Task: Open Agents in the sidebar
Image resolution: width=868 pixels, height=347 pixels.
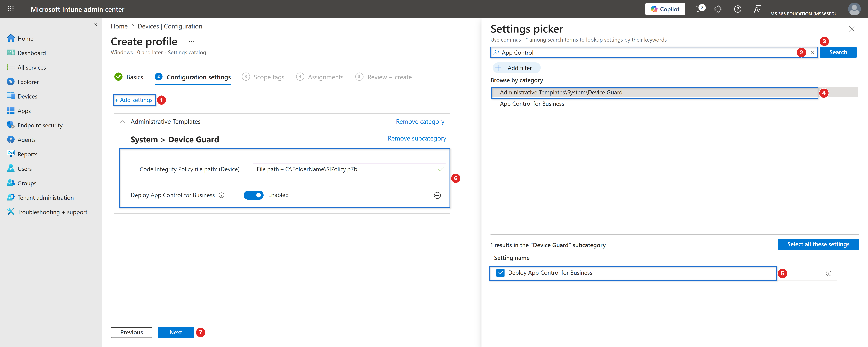Action: pyautogui.click(x=21, y=140)
